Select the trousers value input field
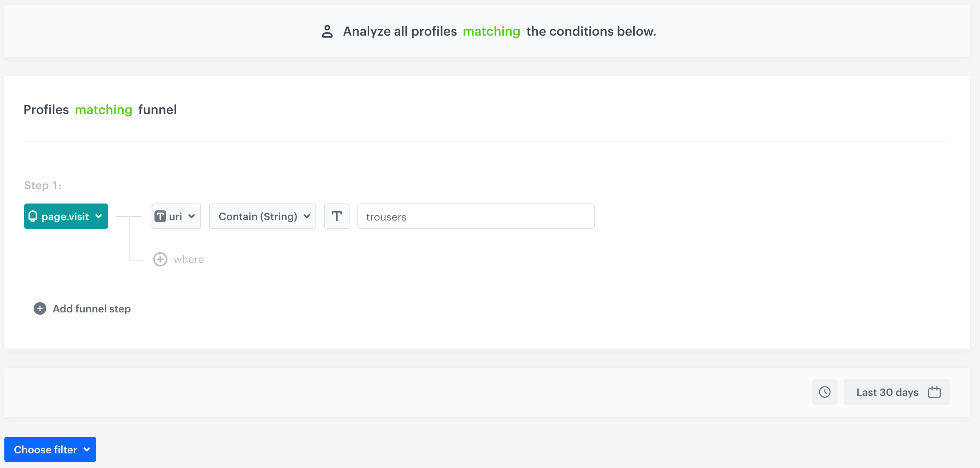The width and height of the screenshot is (980, 468). pyautogui.click(x=476, y=216)
